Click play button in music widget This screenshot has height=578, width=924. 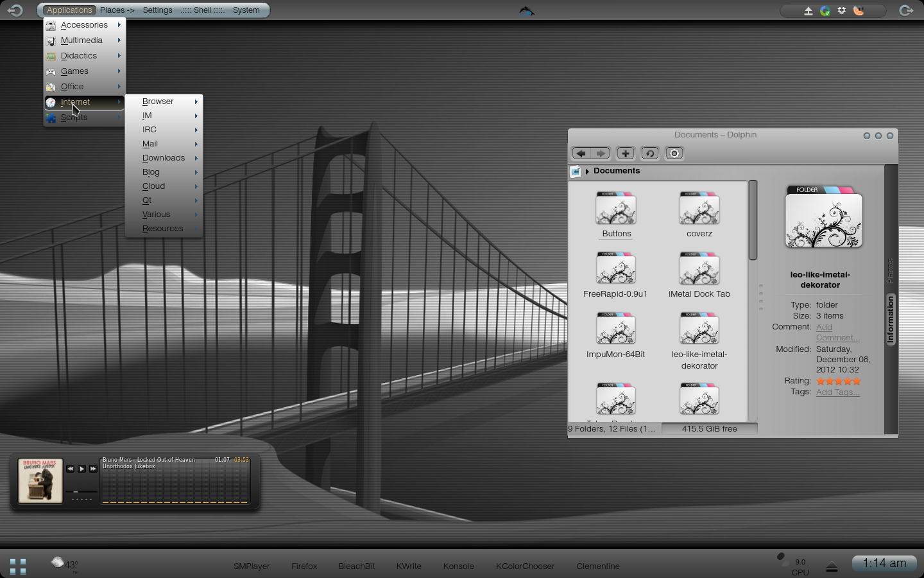coord(82,469)
